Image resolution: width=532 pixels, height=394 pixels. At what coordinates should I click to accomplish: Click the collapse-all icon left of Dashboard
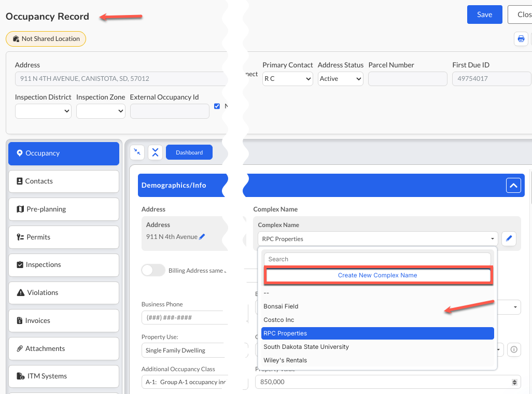(156, 152)
